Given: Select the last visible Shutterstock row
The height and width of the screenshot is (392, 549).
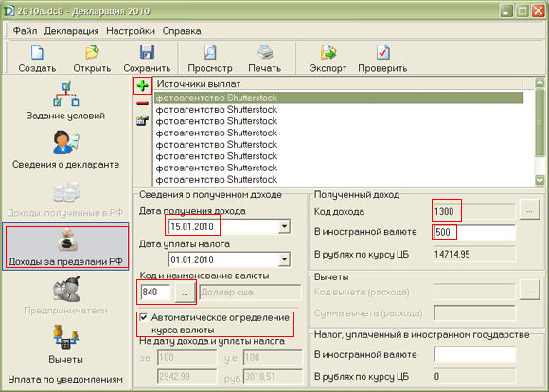Looking at the screenshot, I should point(339,180).
